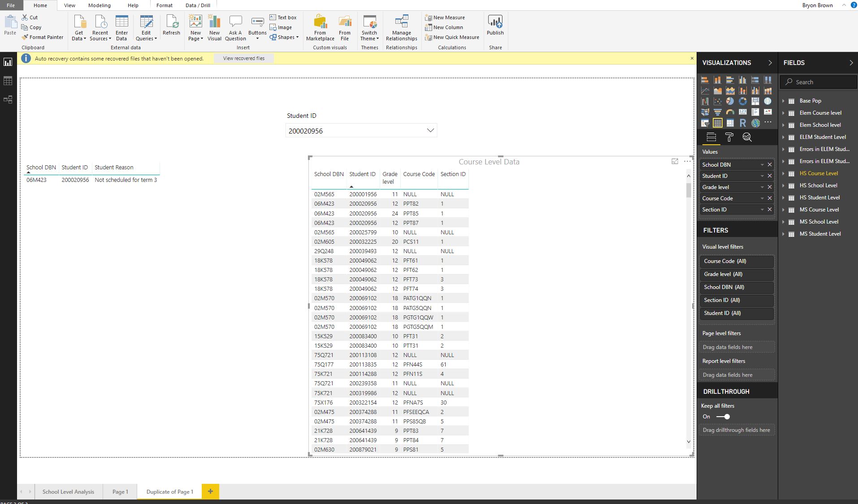
Task: Open the Student ID slicer dropdown
Action: (x=430, y=130)
